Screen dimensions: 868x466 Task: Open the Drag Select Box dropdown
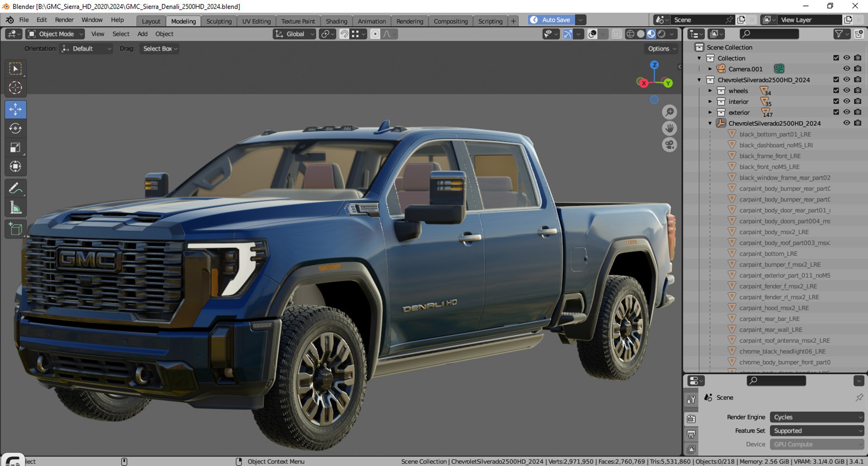click(x=160, y=49)
